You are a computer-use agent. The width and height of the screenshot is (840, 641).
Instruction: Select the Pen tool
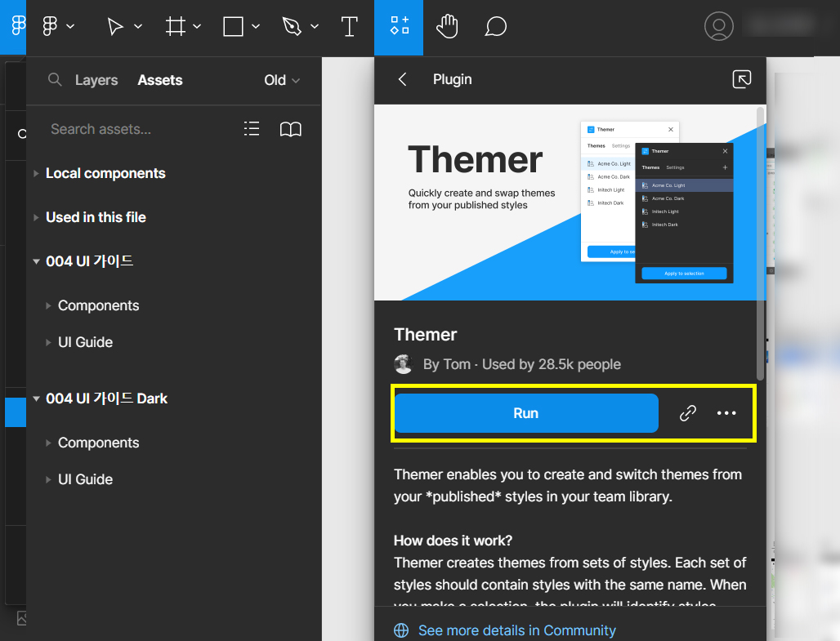tap(292, 26)
